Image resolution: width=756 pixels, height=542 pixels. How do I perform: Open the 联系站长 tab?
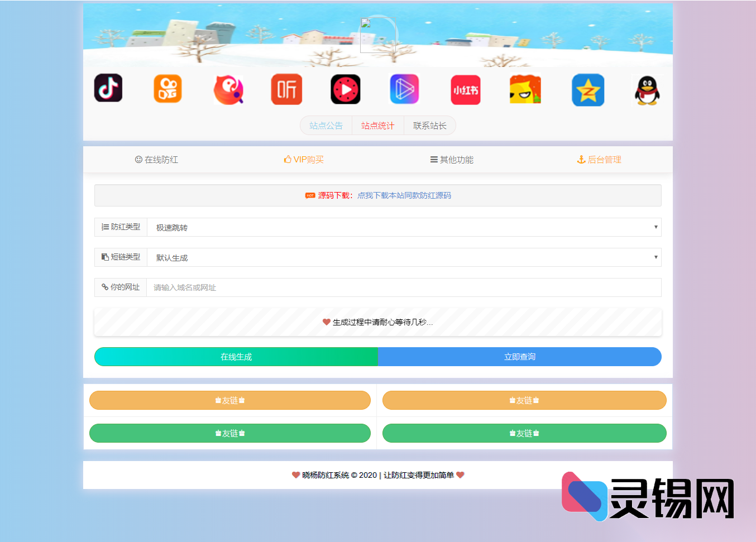point(430,125)
